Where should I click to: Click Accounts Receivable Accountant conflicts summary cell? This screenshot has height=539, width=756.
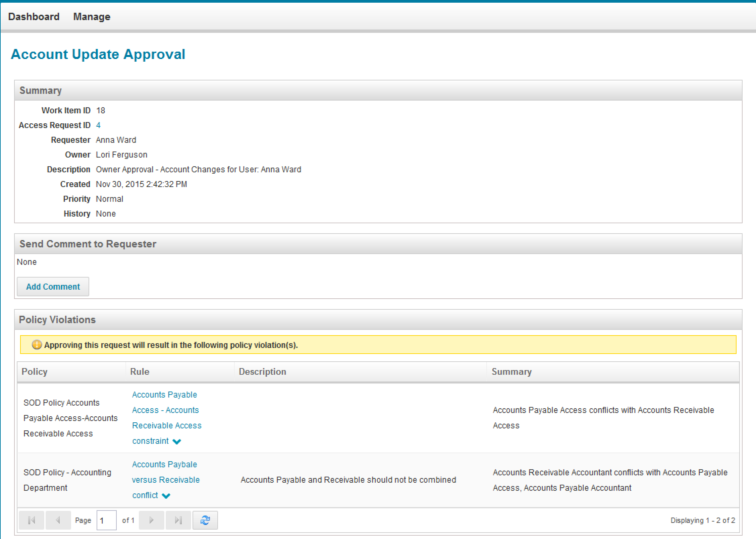pos(613,480)
